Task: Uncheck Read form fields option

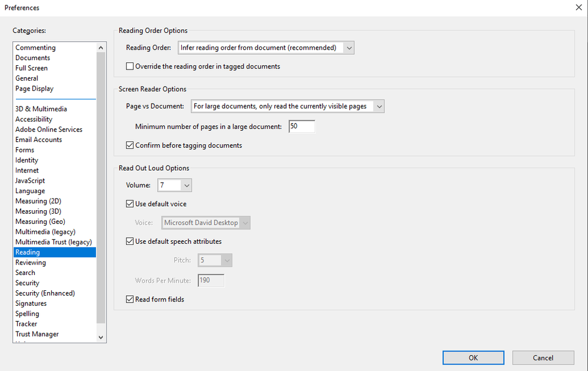Action: tap(130, 300)
